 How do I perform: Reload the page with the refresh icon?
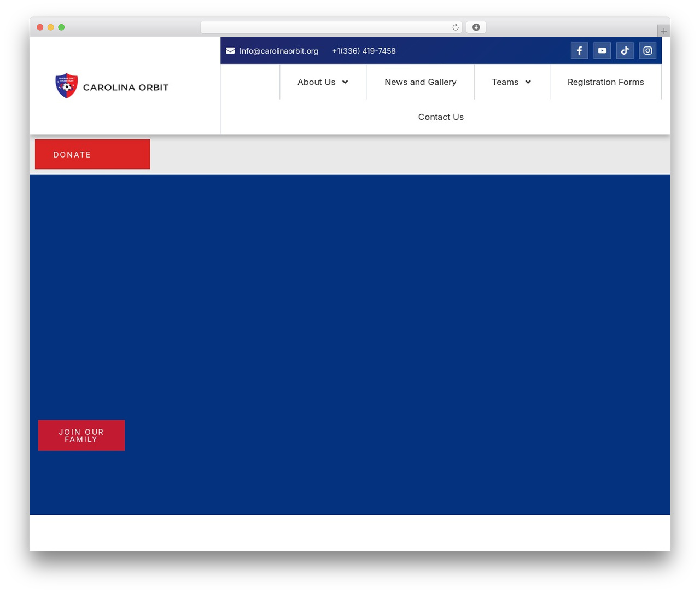point(455,27)
